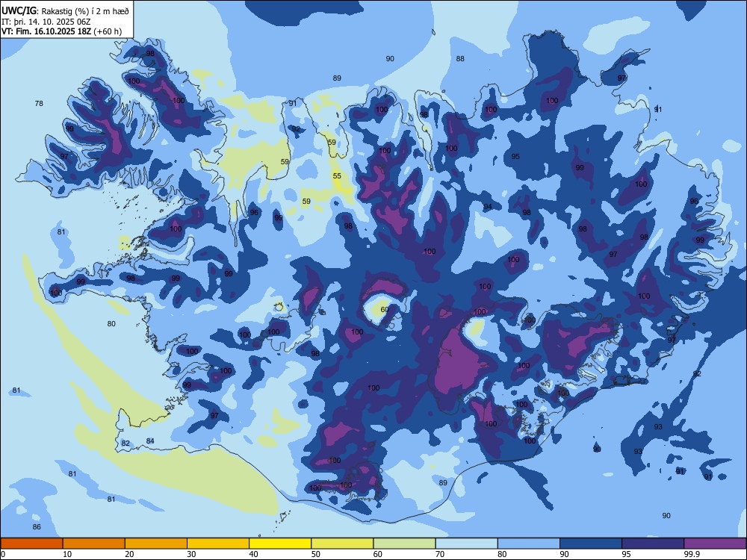Select the purple above-99.9 legend swatch
The width and height of the screenshot is (747, 560).
pos(715,544)
